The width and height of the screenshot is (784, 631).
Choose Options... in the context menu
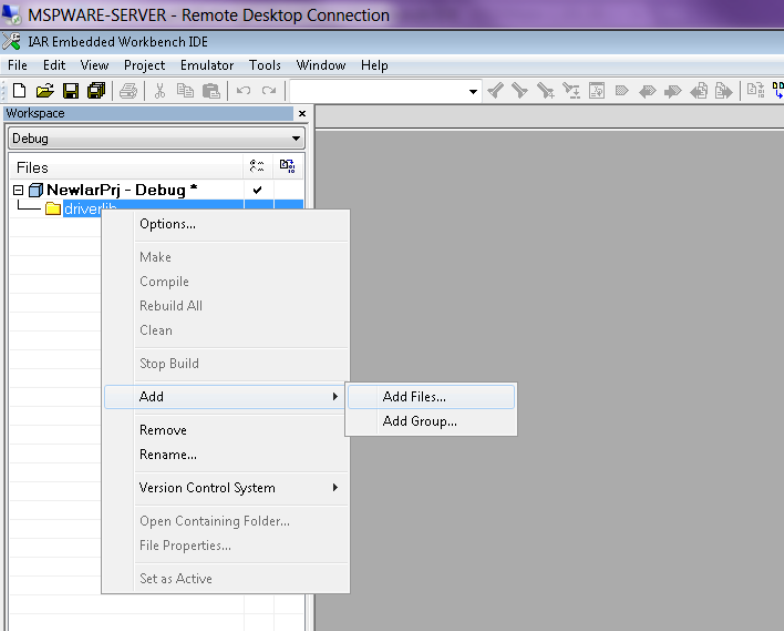coord(225,224)
